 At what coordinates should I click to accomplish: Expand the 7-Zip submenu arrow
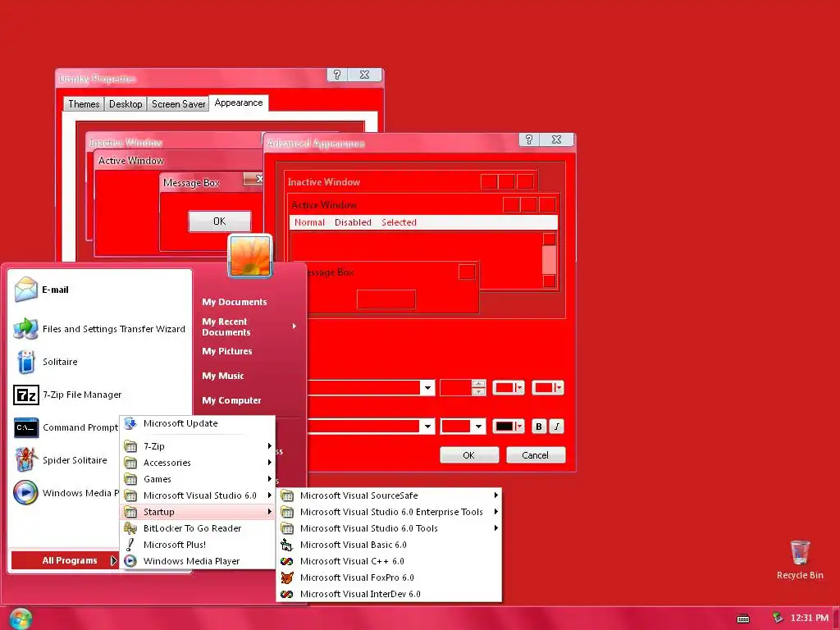269,446
